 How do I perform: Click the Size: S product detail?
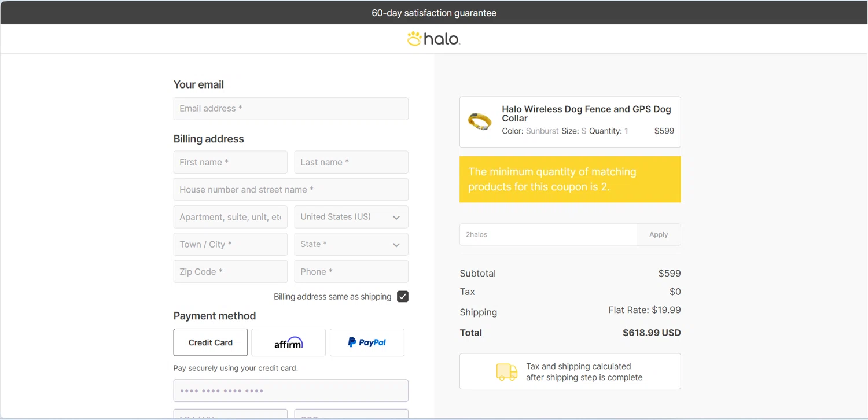[x=574, y=131]
